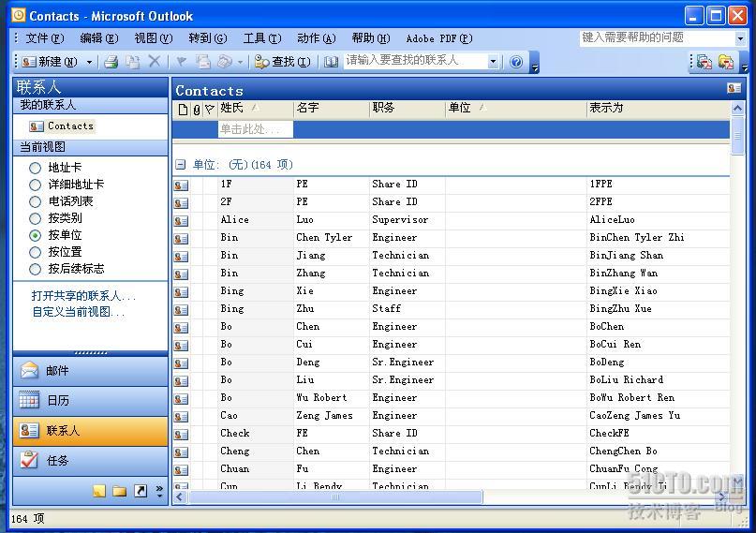Switch to the 任务 (Tasks) pane
Viewport: 756px width, 533px height.
(x=90, y=461)
